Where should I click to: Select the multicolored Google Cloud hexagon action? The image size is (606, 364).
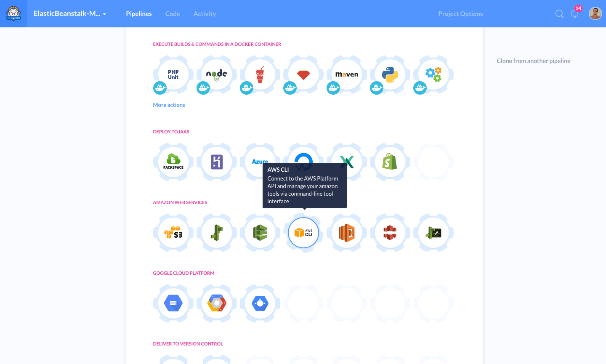click(x=217, y=303)
